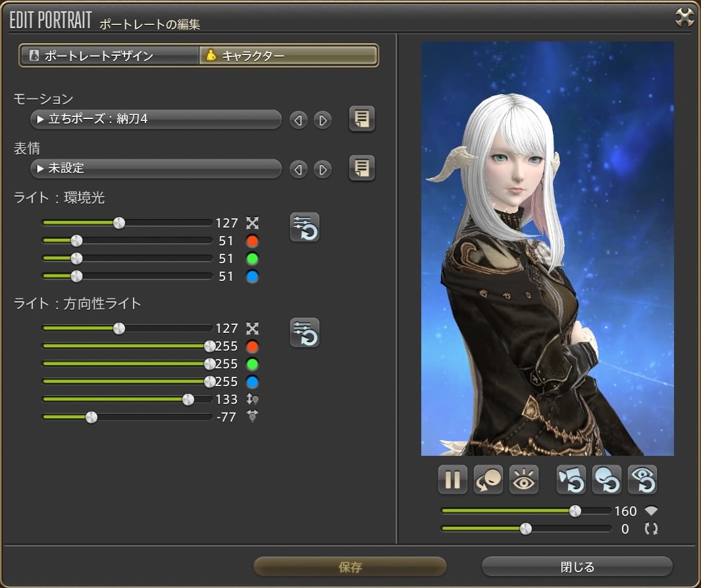Viewport: 701px width, 588px height.
Task: Reset character rotation using middle reset icon
Action: click(x=606, y=480)
